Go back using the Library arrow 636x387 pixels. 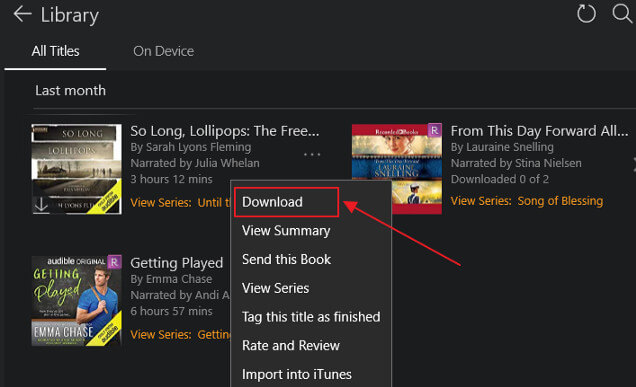tap(22, 14)
